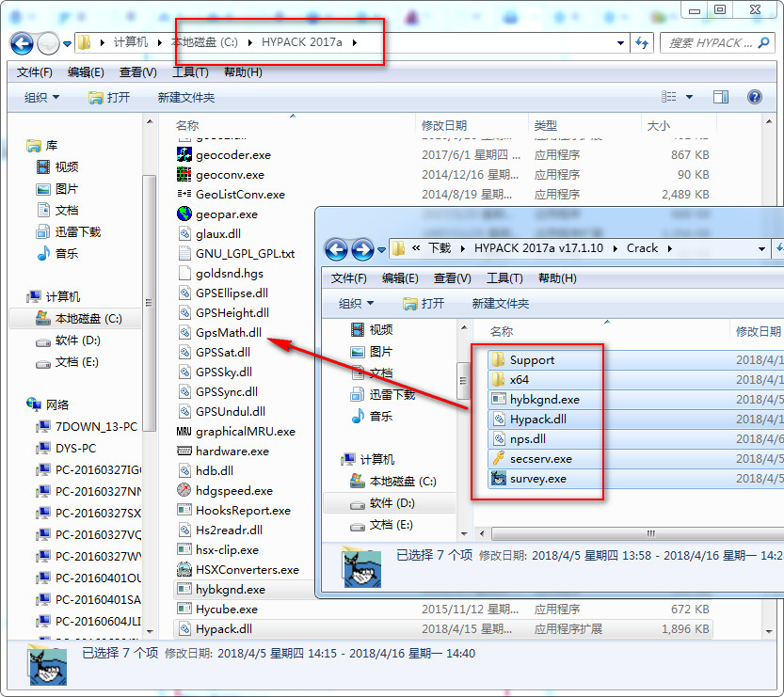Click the geopar.exe globe icon

point(184,214)
